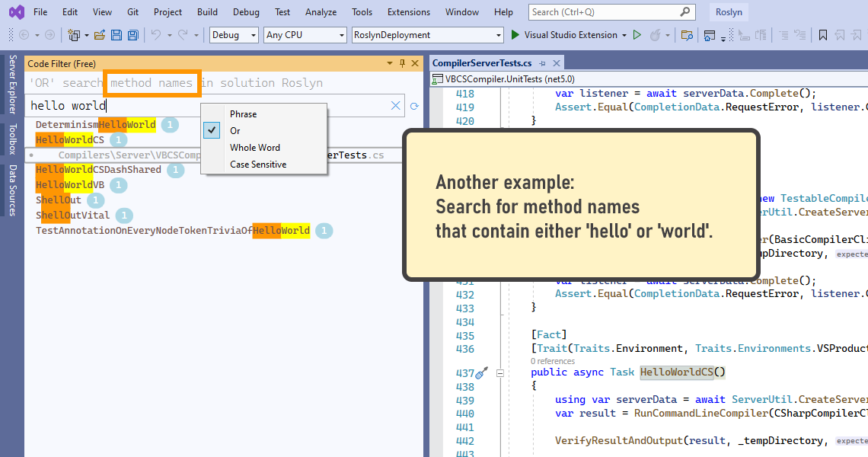Screen dimensions: 868x457
Task: Click the screwdriver quick action icon
Action: tap(480, 372)
